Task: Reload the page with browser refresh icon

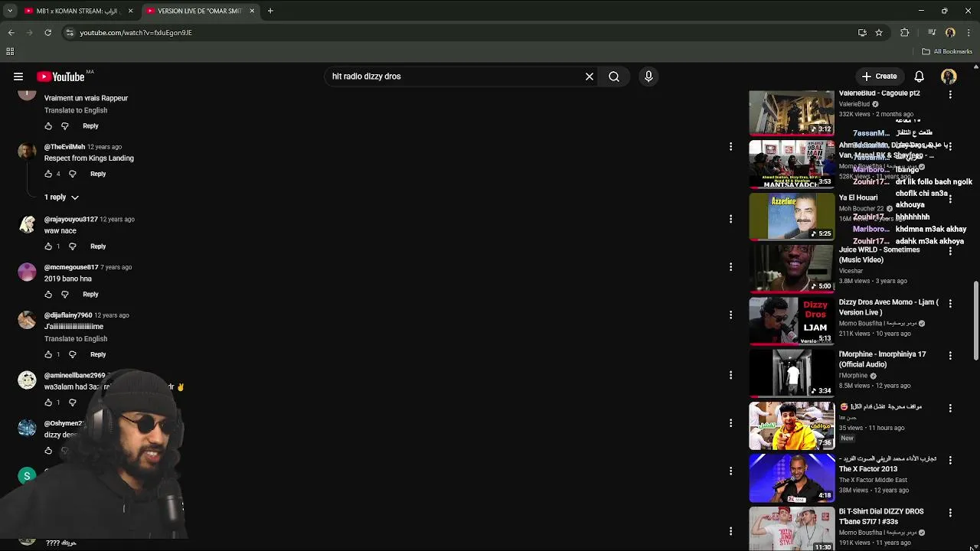Action: (x=47, y=33)
